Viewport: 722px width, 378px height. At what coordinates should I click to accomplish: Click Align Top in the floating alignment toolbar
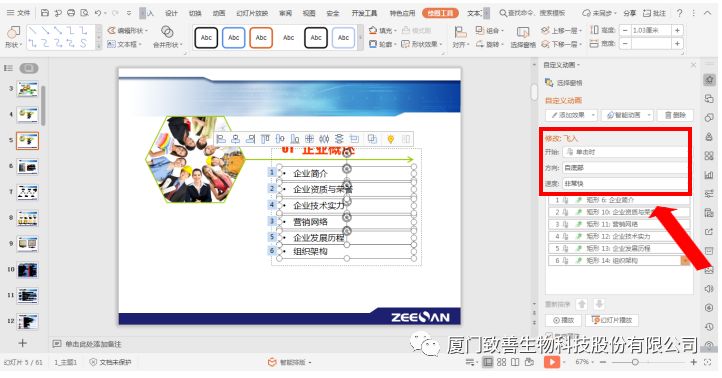tap(265, 139)
